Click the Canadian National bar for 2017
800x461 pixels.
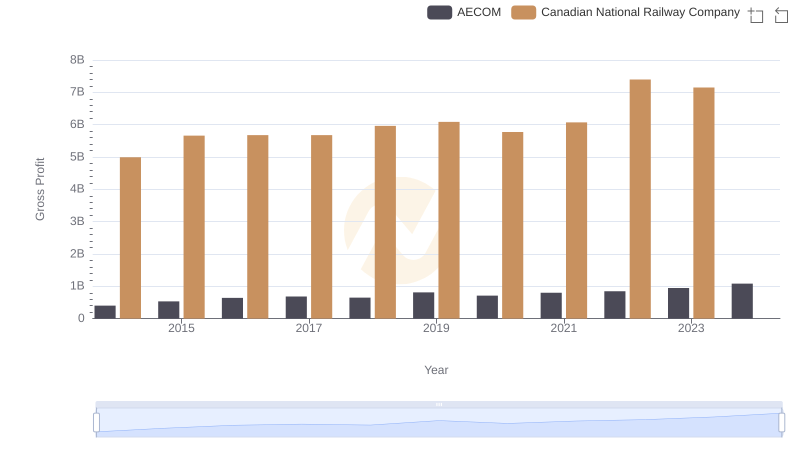(321, 227)
